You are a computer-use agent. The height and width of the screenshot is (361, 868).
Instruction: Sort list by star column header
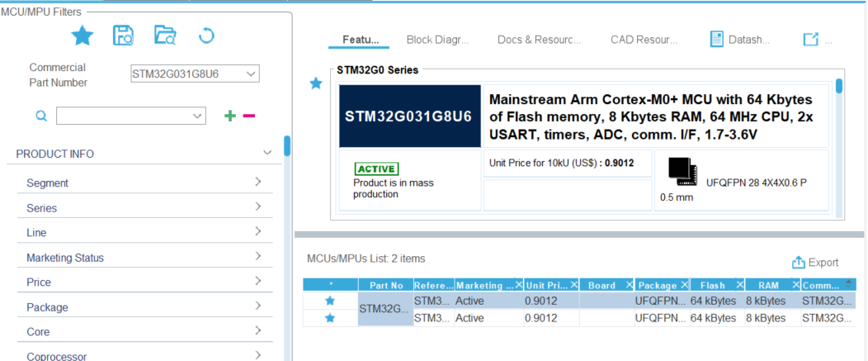pyautogui.click(x=331, y=285)
